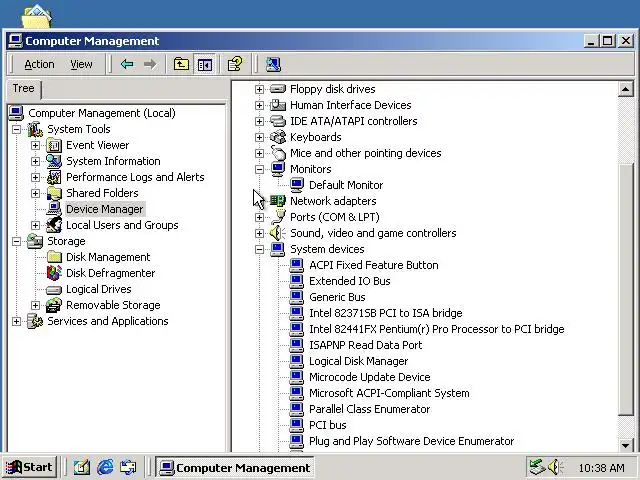Expand Floppy disk drives category
The width and height of the screenshot is (640, 480).
(x=259, y=89)
